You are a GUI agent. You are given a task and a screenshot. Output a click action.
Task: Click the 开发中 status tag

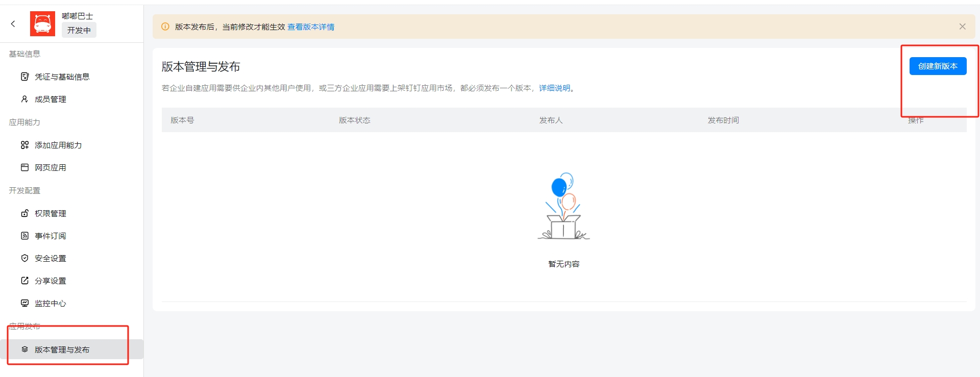pyautogui.click(x=79, y=30)
